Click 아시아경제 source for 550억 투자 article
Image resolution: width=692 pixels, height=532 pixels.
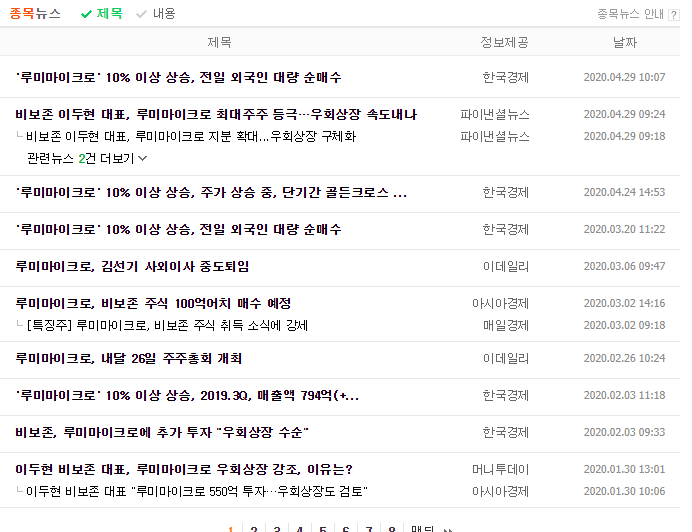pyautogui.click(x=500, y=491)
